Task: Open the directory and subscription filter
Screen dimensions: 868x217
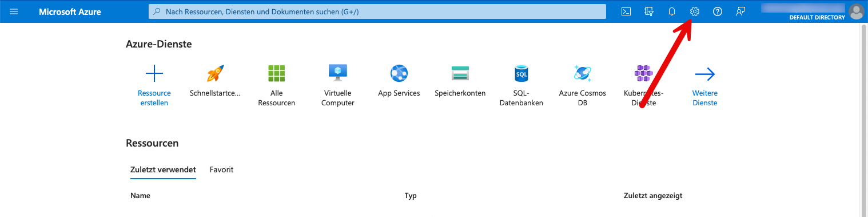Action: [649, 11]
